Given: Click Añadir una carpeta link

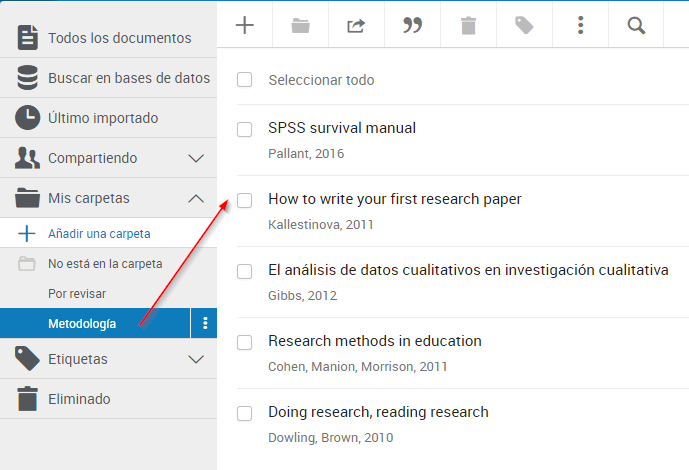Looking at the screenshot, I should 99,234.
